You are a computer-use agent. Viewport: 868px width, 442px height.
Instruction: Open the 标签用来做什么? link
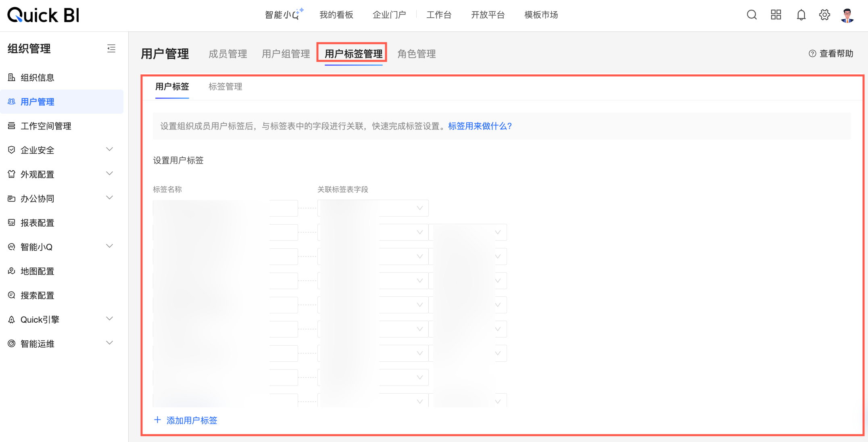pos(480,126)
